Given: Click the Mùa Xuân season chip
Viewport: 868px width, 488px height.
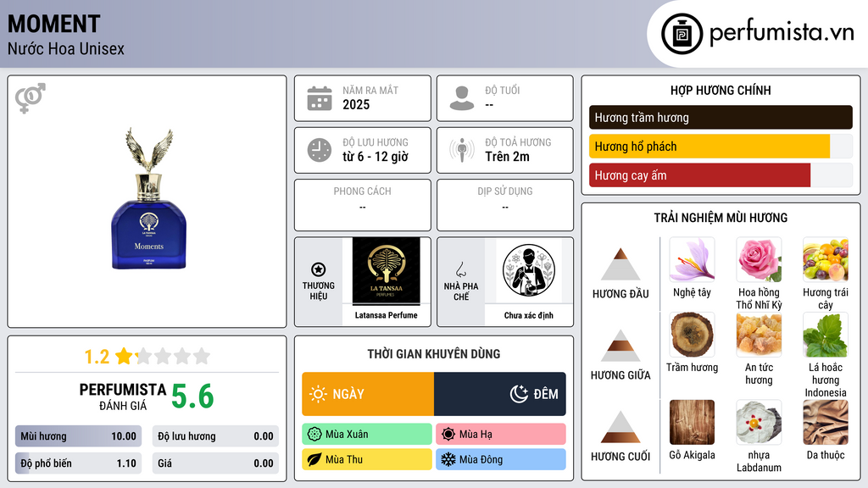Looking at the screenshot, I should coord(367,435).
